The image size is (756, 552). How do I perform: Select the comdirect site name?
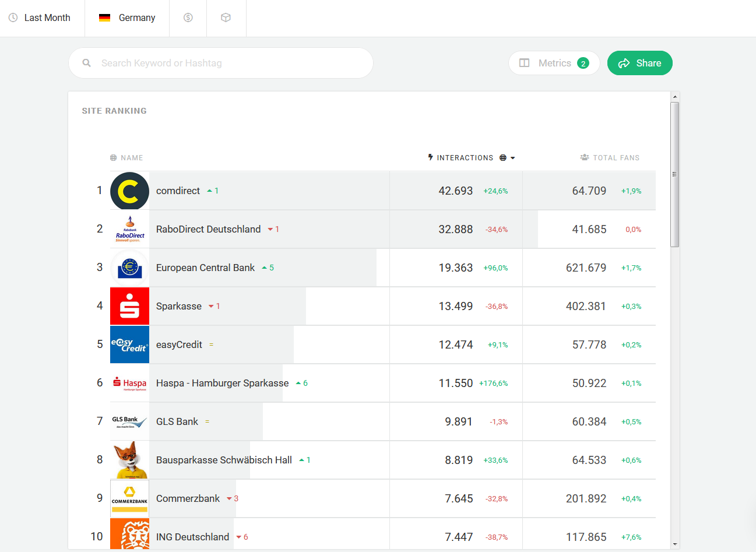[178, 191]
